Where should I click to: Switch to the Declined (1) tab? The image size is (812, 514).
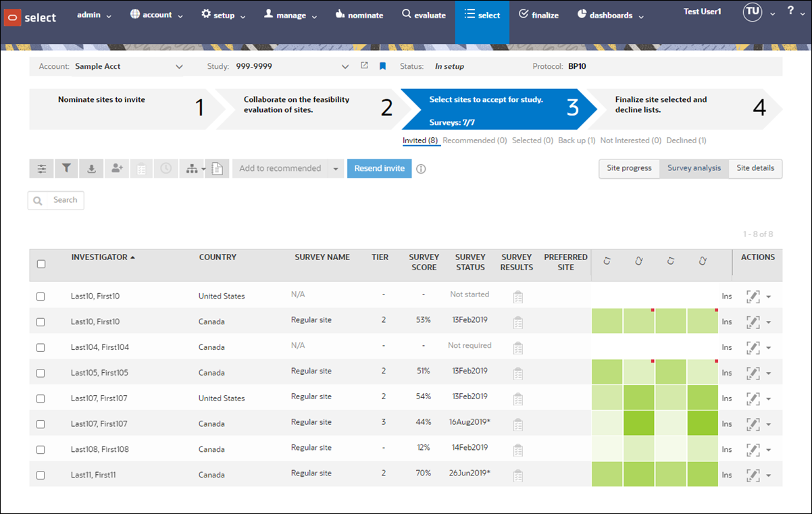tap(686, 140)
